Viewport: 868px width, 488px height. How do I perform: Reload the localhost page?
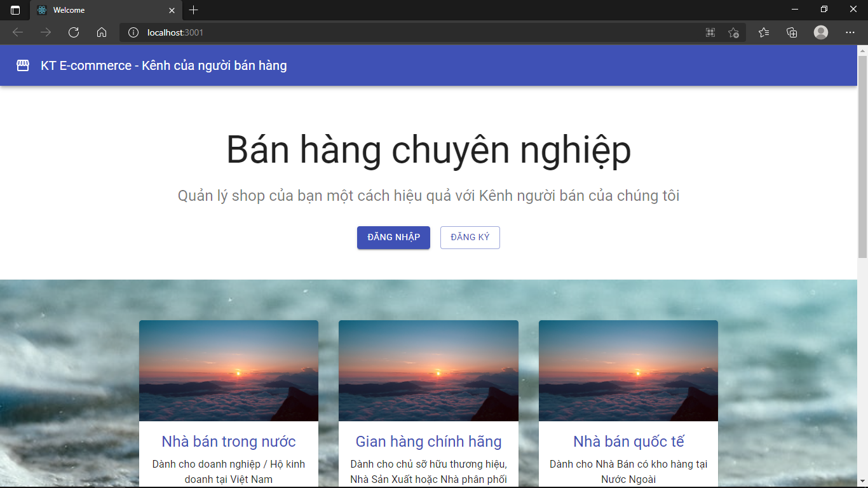coord(73,32)
